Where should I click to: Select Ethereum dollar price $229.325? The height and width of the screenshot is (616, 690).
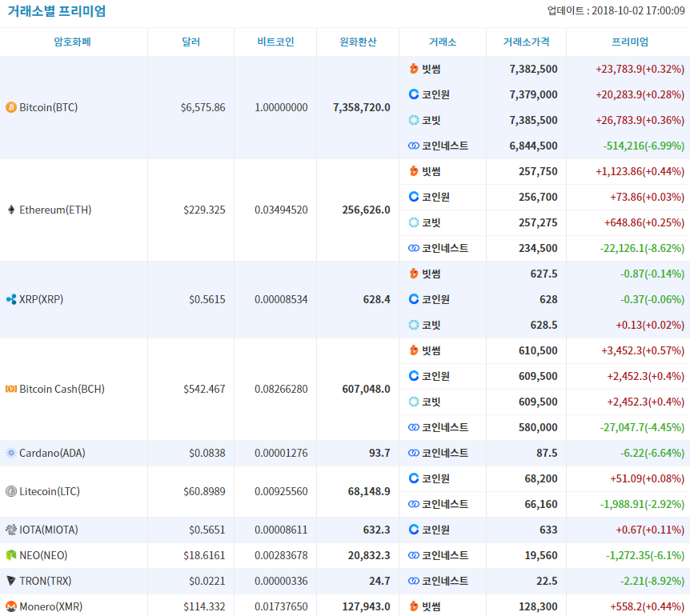tap(204, 210)
